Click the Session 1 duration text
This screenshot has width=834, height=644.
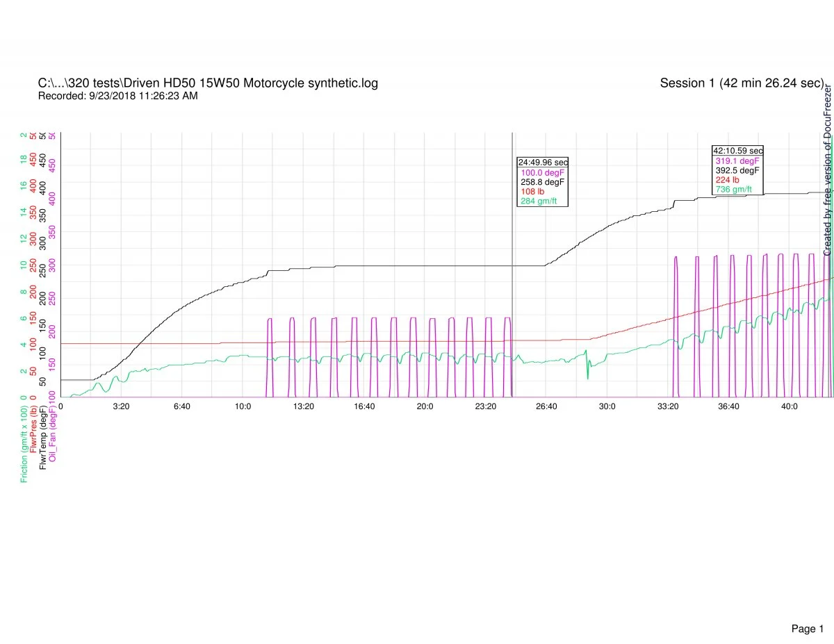click(742, 83)
